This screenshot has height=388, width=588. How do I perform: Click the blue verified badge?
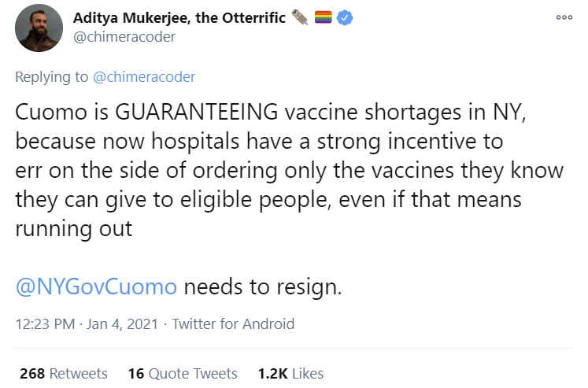point(345,18)
